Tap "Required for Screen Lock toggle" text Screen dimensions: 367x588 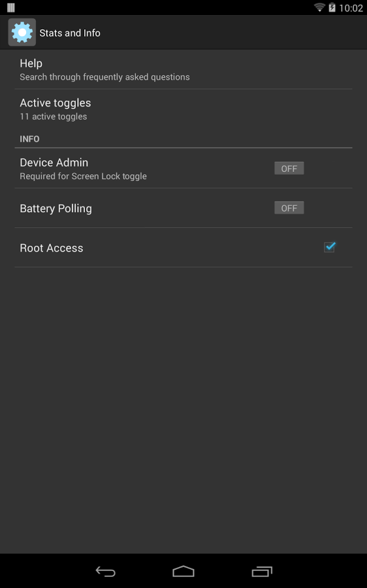coord(83,176)
